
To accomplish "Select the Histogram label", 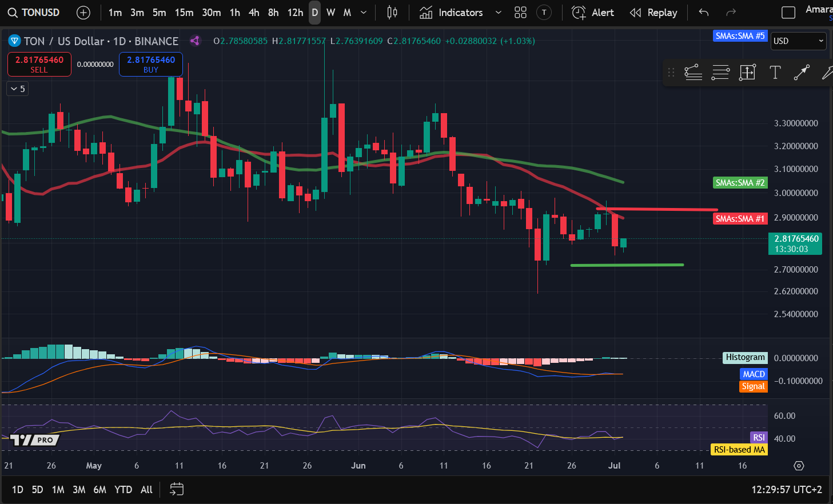I will click(x=745, y=358).
